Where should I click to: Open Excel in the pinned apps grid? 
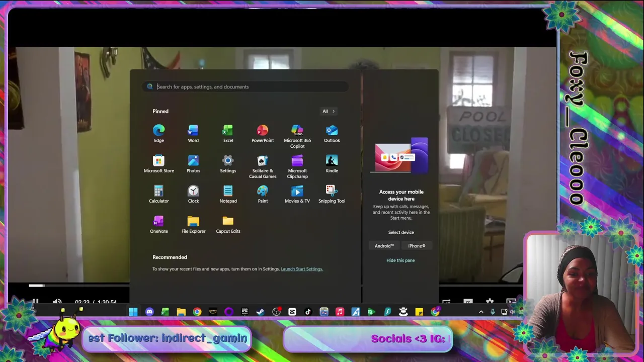coord(228,134)
